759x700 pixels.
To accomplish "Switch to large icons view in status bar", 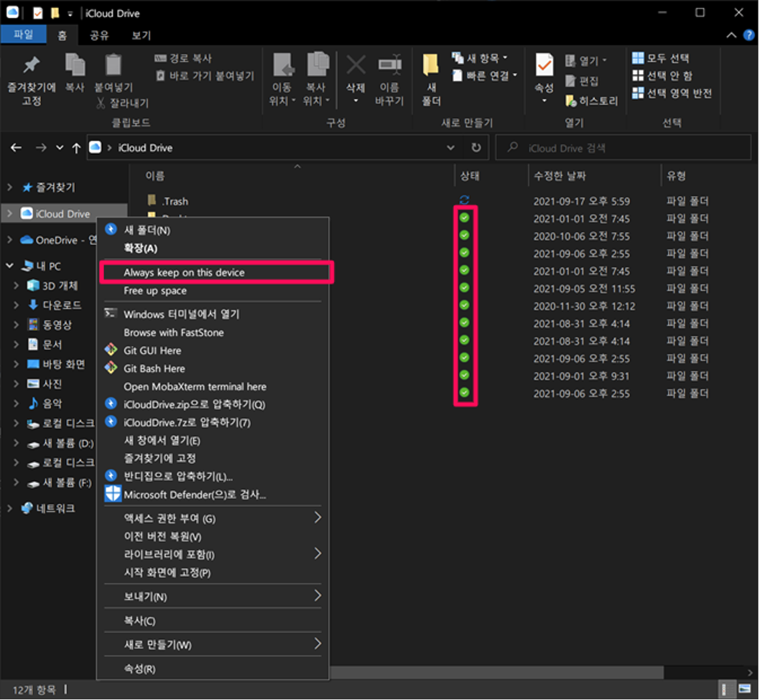I will [744, 689].
